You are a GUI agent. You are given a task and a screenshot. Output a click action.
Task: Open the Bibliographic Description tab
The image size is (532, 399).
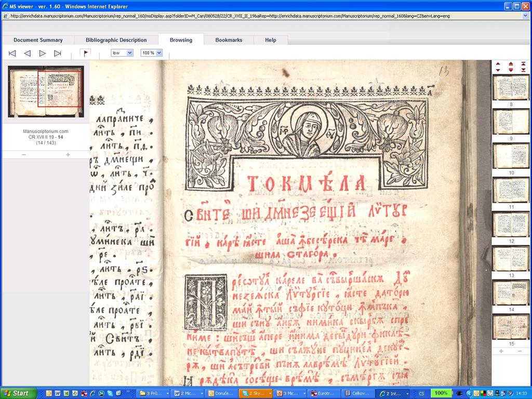pyautogui.click(x=116, y=40)
